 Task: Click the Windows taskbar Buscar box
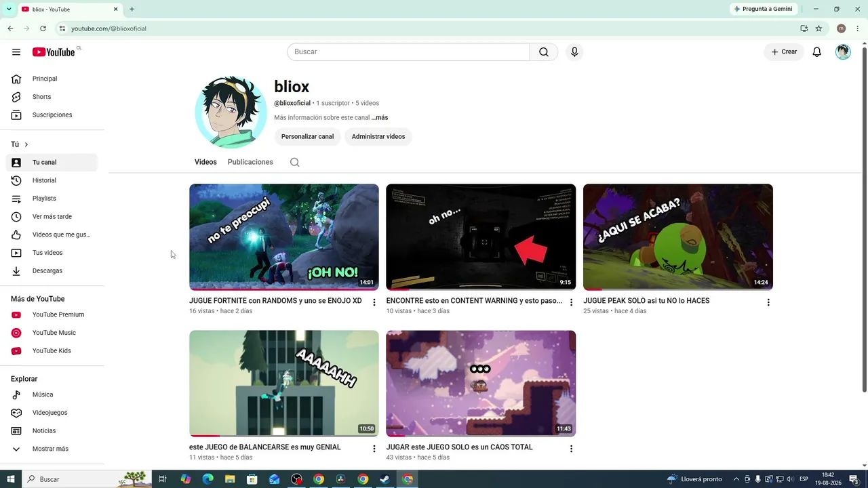tap(87, 479)
